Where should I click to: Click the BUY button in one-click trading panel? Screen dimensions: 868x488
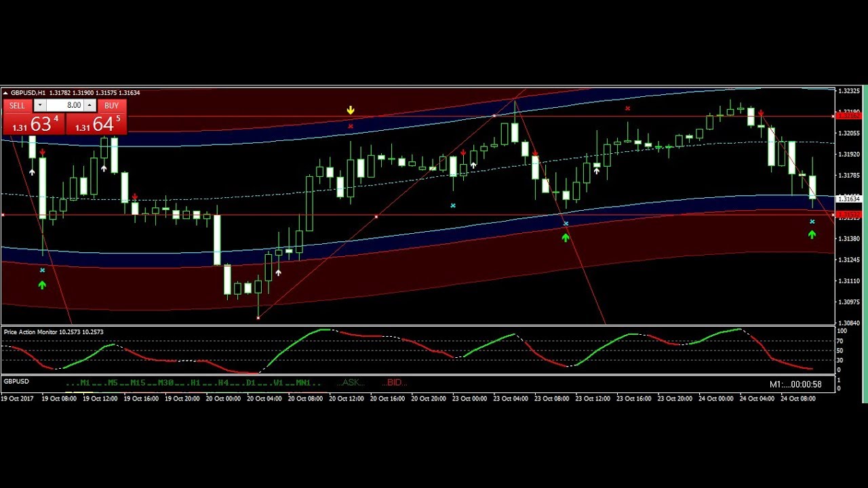(x=112, y=105)
